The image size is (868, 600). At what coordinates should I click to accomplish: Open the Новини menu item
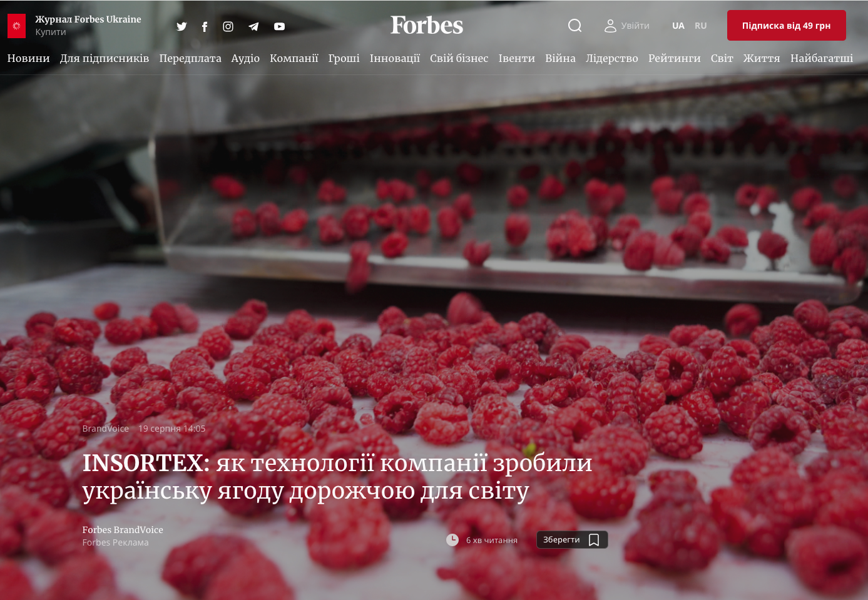(x=29, y=58)
